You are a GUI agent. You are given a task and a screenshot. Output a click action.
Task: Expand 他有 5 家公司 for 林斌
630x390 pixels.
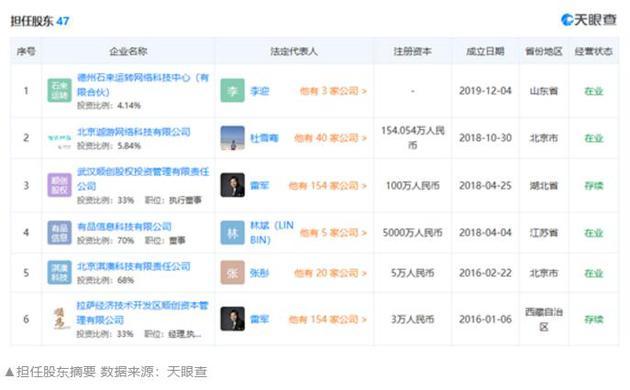click(x=333, y=233)
